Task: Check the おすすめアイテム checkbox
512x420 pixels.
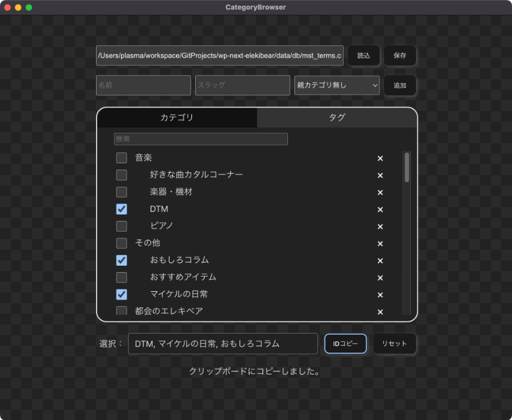Action: point(122,277)
